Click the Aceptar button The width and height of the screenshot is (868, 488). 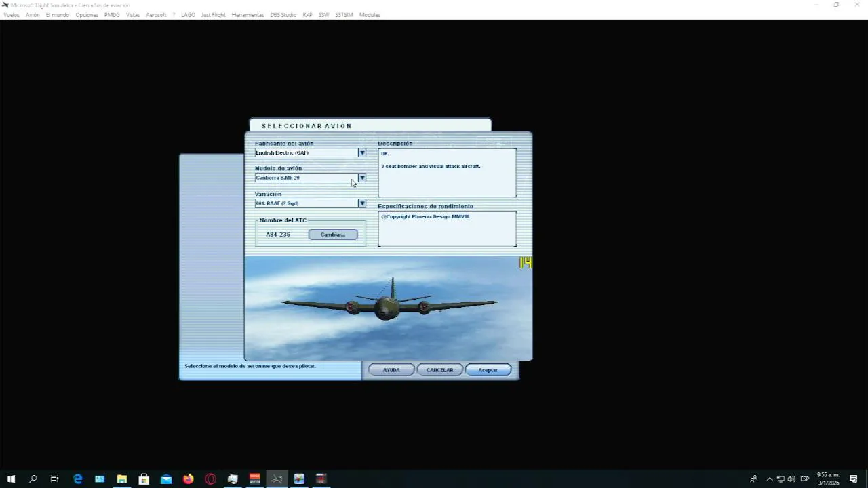(x=488, y=370)
